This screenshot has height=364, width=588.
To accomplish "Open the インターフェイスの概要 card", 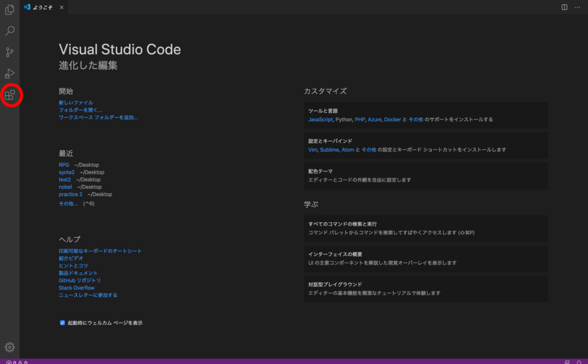I will coord(426,259).
